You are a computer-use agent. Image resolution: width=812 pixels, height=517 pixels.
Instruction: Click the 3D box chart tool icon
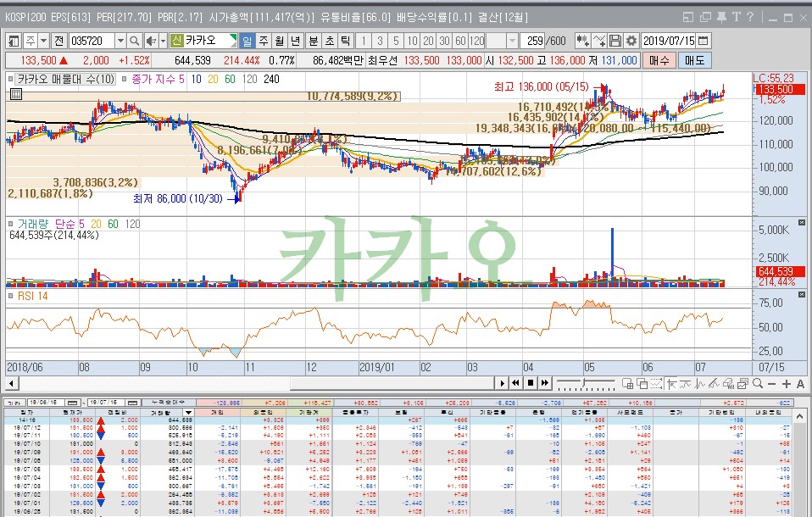pyautogui.click(x=729, y=384)
